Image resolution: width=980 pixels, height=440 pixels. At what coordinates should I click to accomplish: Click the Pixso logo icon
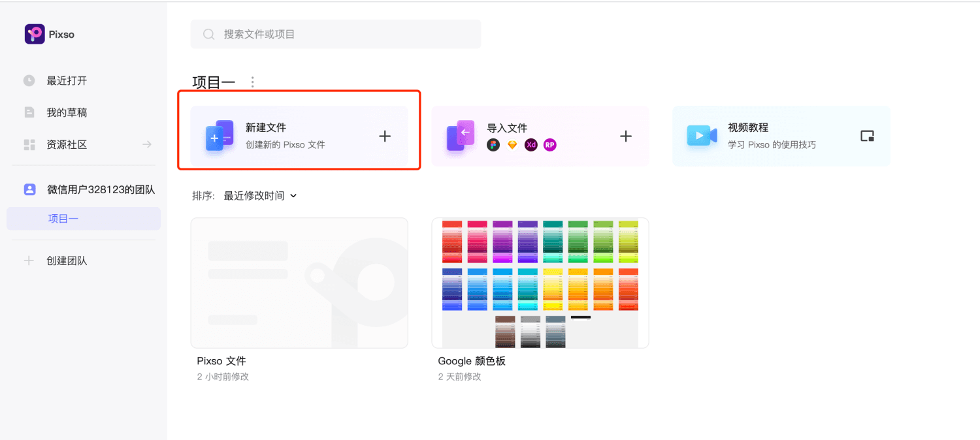pyautogui.click(x=35, y=34)
